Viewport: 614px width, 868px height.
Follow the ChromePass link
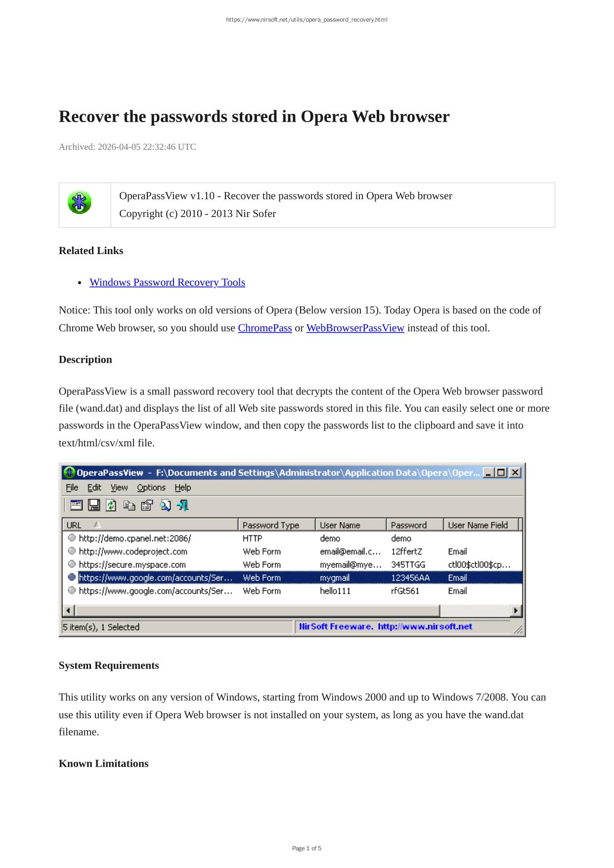pos(265,328)
